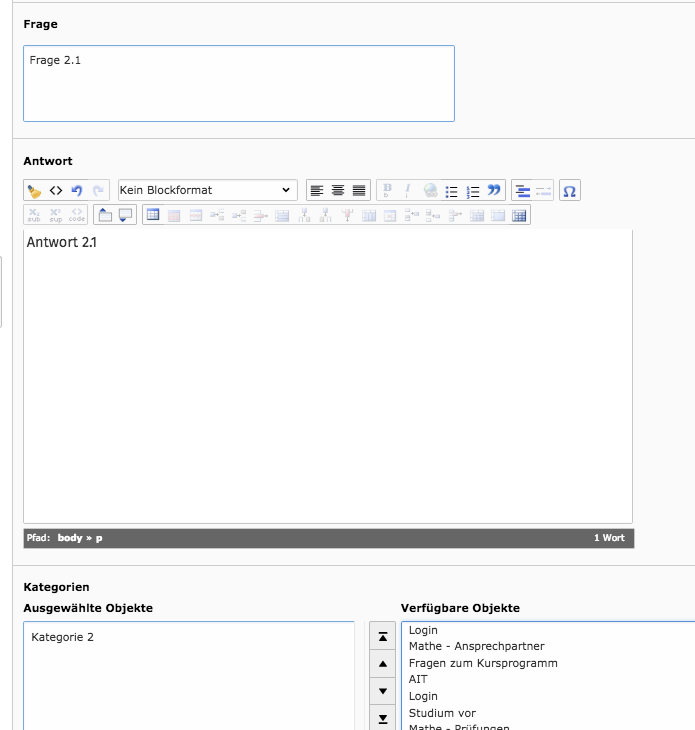This screenshot has height=730, width=695.
Task: Click inside the Antwort editor text area
Action: 327,375
